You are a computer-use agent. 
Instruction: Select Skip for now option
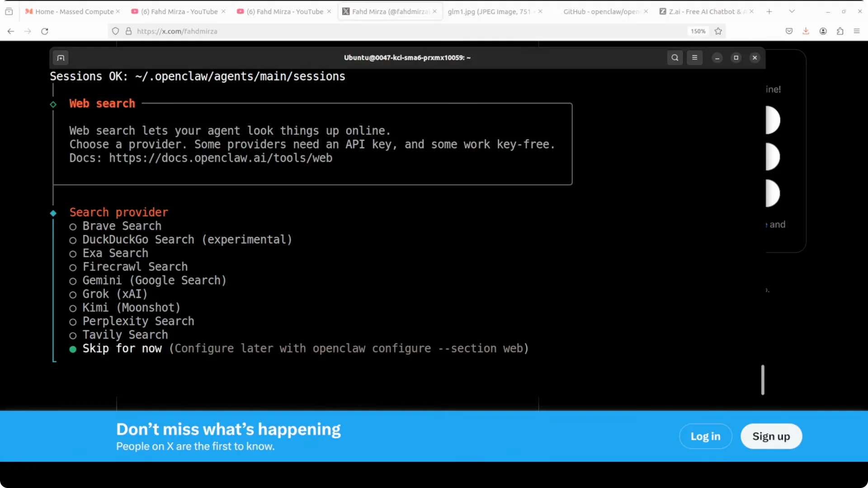pyautogui.click(x=298, y=348)
